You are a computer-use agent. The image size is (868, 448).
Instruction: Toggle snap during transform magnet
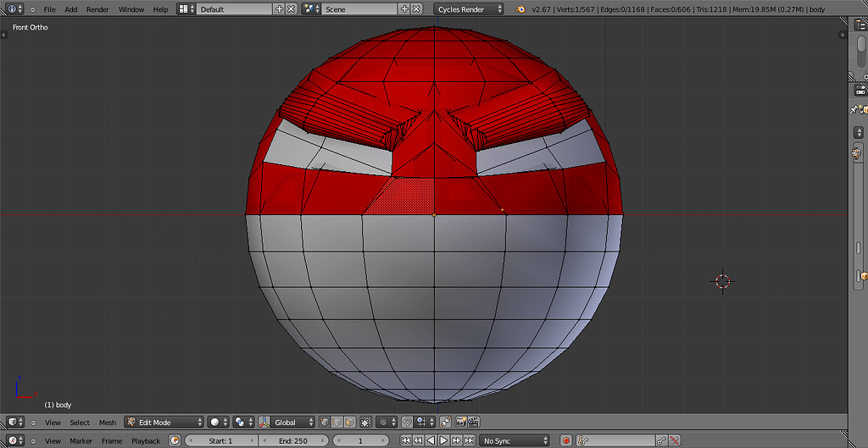click(407, 422)
